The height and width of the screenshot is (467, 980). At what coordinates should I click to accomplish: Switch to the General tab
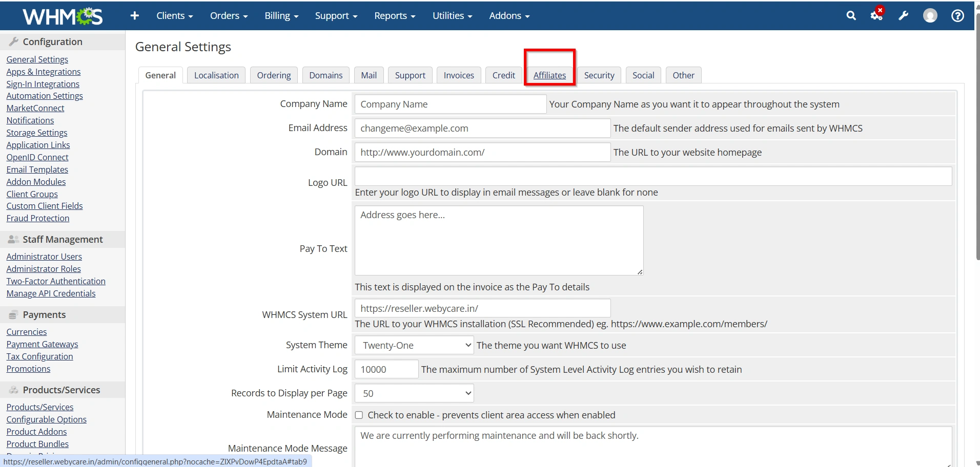(x=160, y=75)
